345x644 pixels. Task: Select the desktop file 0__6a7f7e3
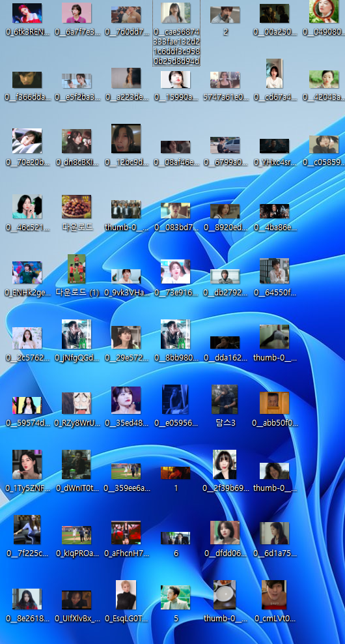(77, 13)
